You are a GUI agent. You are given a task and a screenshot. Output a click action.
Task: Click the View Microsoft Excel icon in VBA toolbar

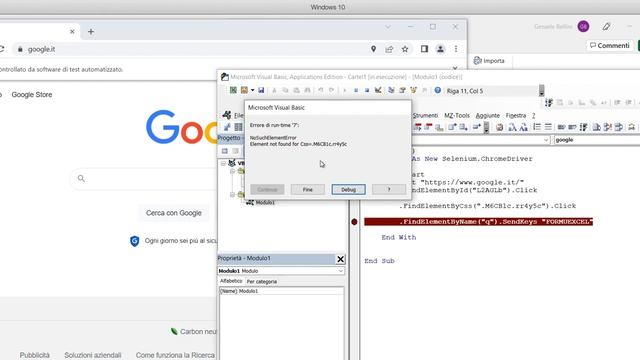click(233, 90)
